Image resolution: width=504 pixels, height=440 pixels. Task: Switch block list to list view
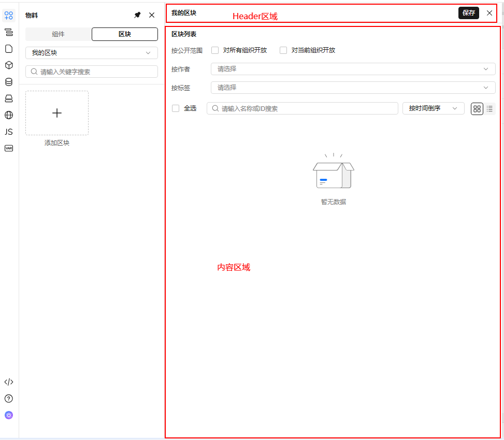click(x=489, y=108)
